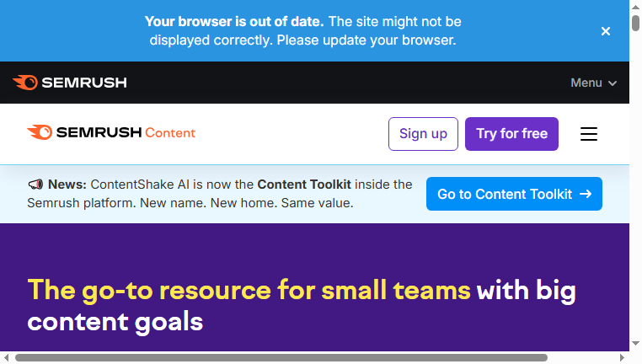Click the Go to Content Toolkit button
Image resolution: width=642 pixels, height=364 pixels.
click(x=514, y=194)
